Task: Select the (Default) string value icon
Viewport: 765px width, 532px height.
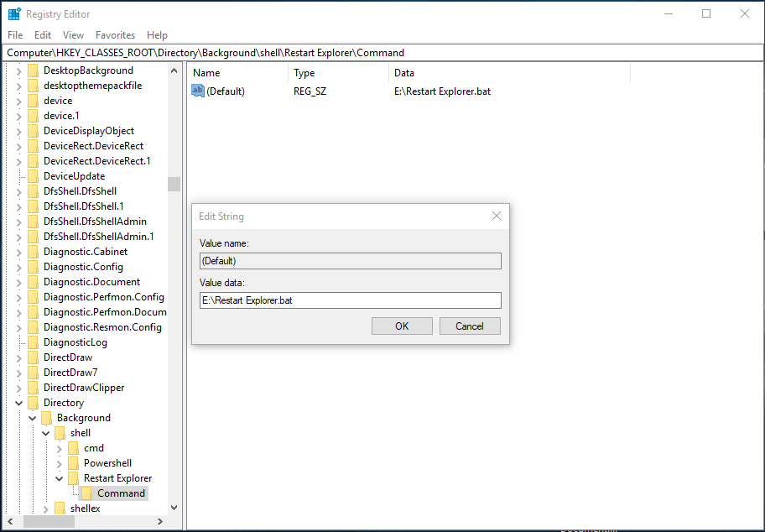Action: coord(198,91)
